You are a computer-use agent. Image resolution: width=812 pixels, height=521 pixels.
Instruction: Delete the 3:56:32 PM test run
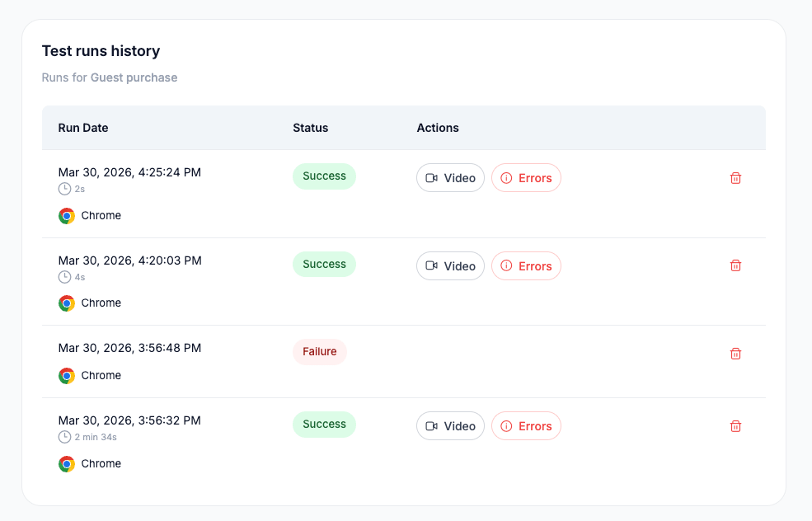(735, 426)
